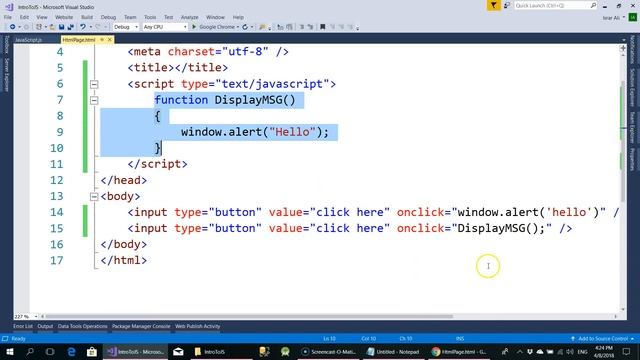Viewport: 640px width, 360px height.
Task: Click Add to Source Control in status bar
Action: 602,339
